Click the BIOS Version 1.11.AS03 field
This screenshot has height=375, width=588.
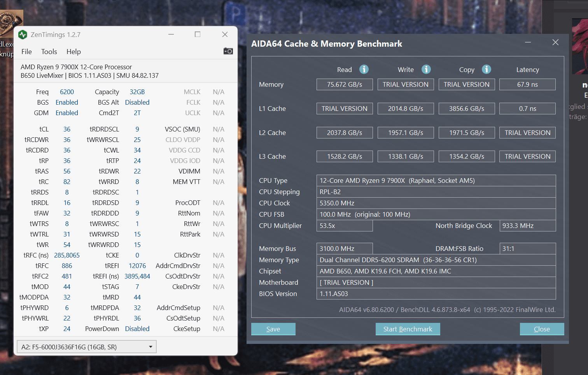pyautogui.click(x=436, y=294)
